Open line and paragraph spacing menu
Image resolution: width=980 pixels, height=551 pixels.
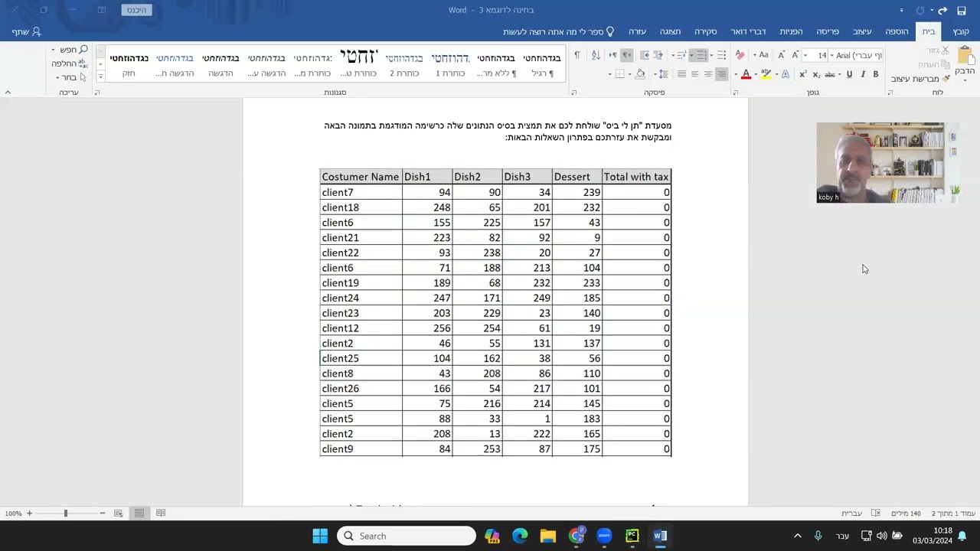(662, 74)
